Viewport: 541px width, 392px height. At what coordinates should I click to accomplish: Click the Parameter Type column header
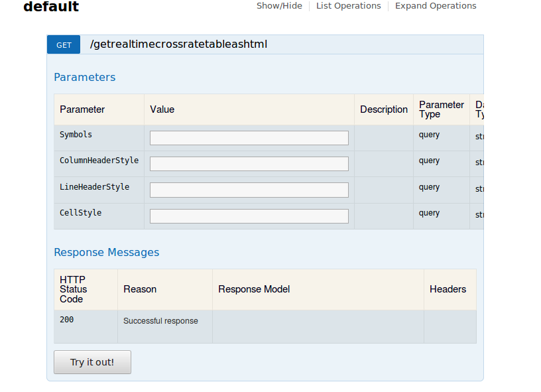tap(441, 109)
